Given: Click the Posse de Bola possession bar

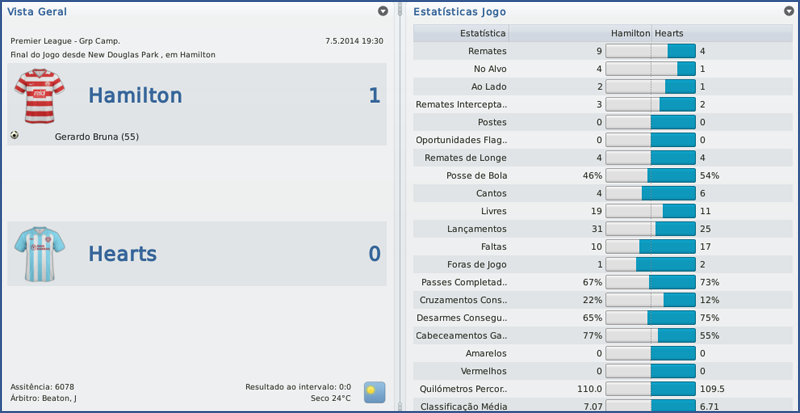Looking at the screenshot, I should [x=650, y=175].
